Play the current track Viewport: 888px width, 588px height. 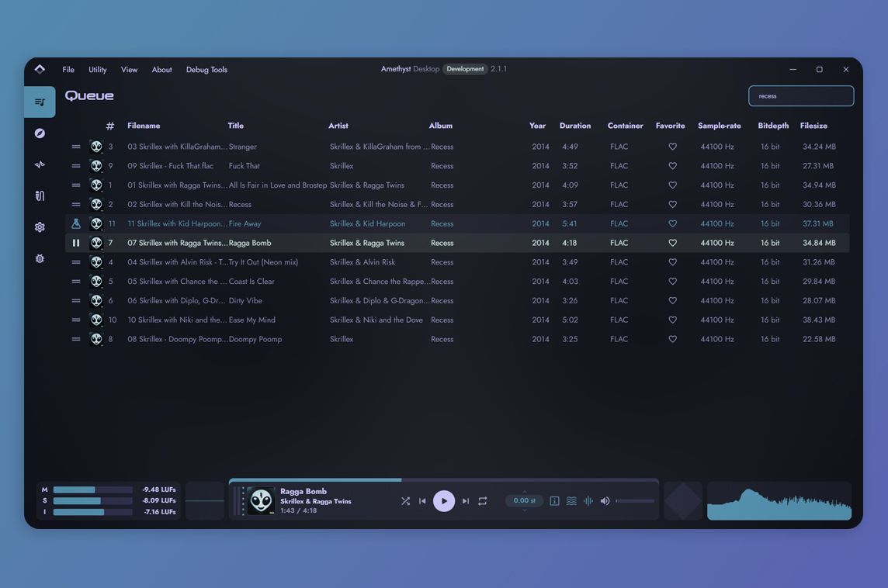[444, 501]
